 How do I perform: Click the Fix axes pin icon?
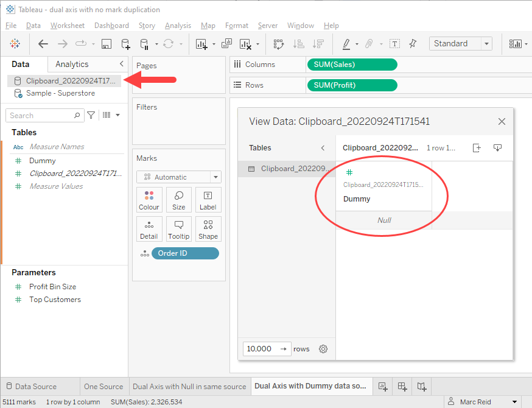pos(413,44)
